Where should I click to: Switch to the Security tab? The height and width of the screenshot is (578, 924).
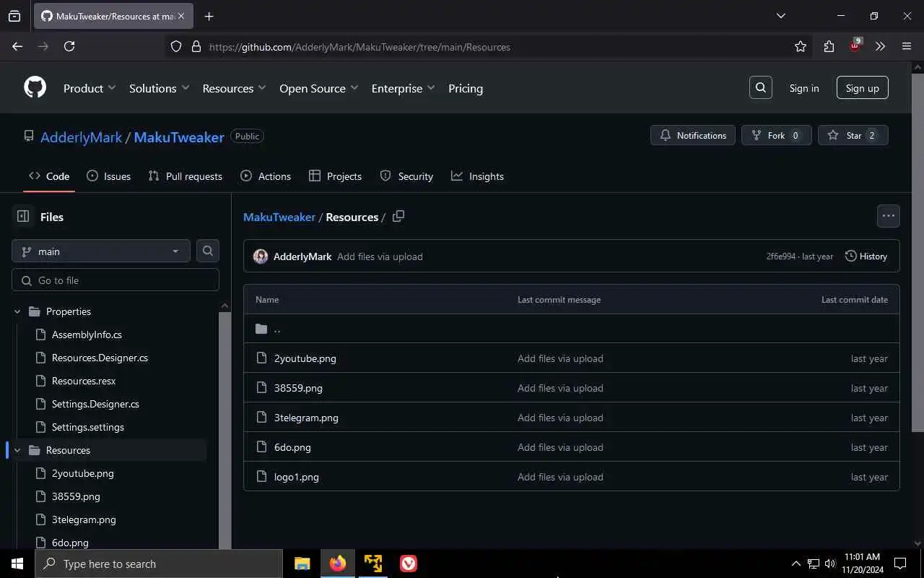tap(406, 176)
